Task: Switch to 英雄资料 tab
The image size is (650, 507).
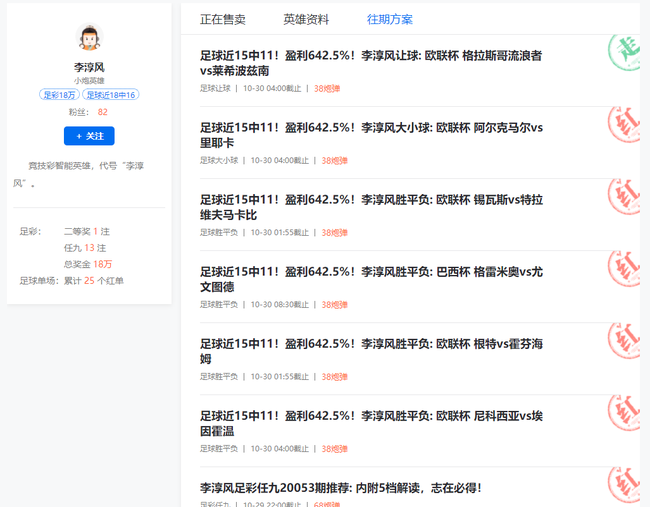Action: tap(306, 19)
